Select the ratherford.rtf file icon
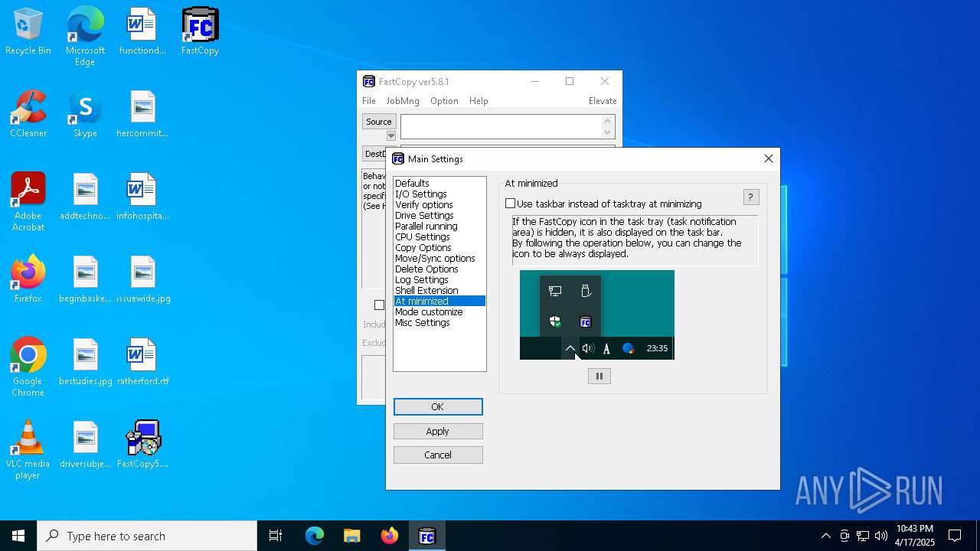980x551 pixels. [142, 363]
